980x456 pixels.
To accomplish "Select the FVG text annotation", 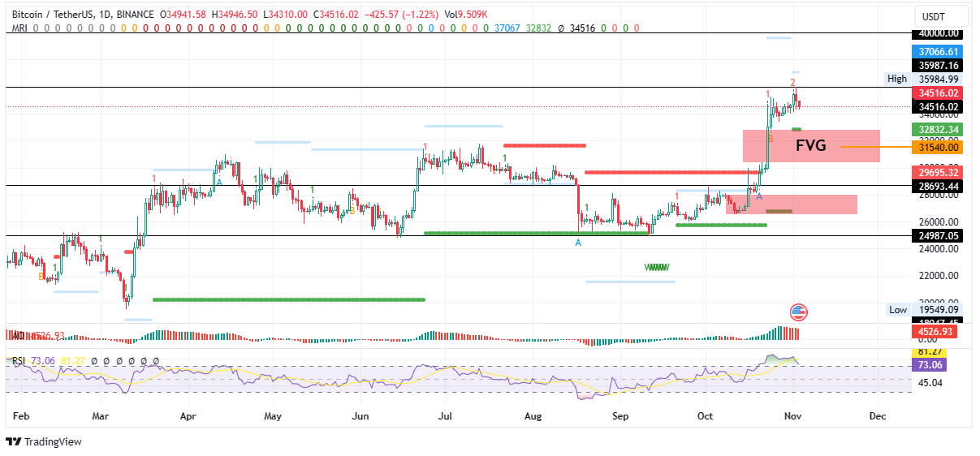I will pyautogui.click(x=810, y=146).
